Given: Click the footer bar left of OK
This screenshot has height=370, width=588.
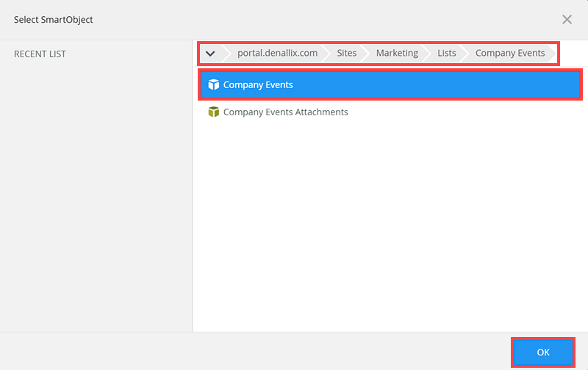Looking at the screenshot, I should point(257,352).
